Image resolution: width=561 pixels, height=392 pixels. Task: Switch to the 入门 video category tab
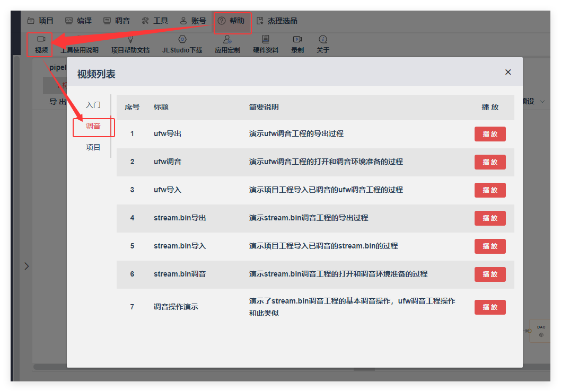[x=93, y=105]
